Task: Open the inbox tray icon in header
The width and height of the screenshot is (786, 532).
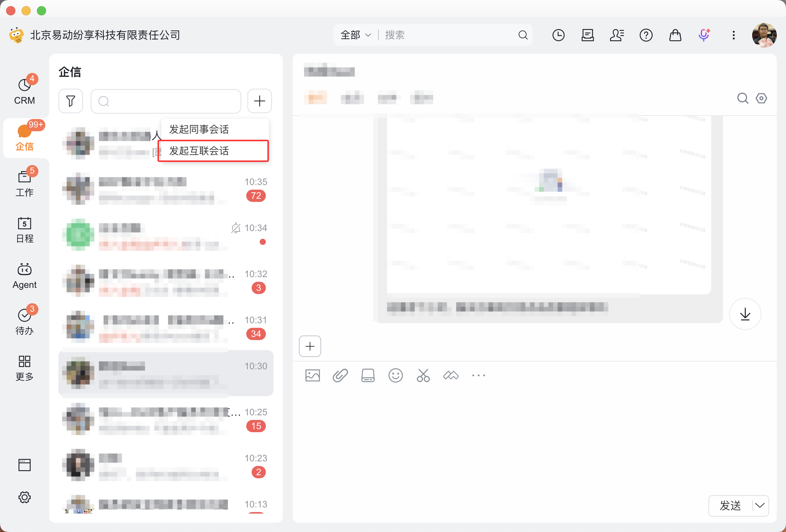Action: tap(587, 35)
